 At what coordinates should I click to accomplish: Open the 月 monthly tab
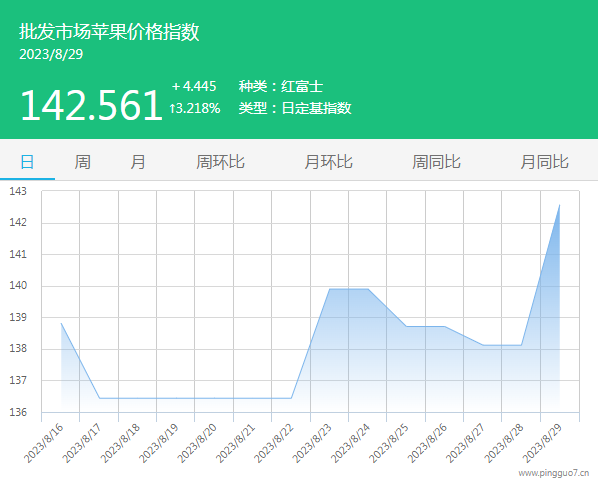[x=138, y=162]
